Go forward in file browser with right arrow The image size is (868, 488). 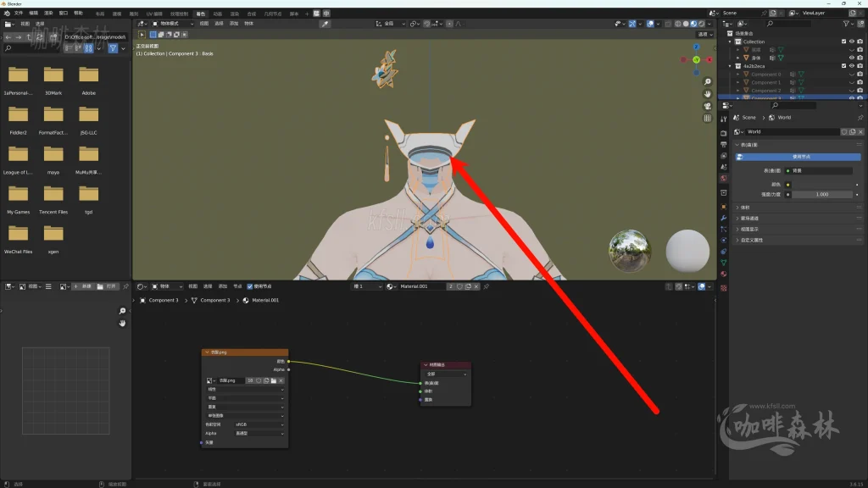point(19,37)
